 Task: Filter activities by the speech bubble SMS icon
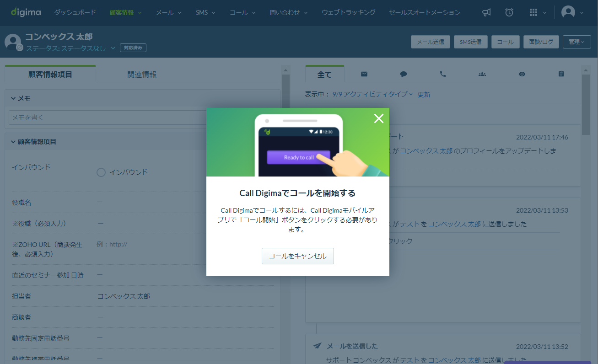404,74
